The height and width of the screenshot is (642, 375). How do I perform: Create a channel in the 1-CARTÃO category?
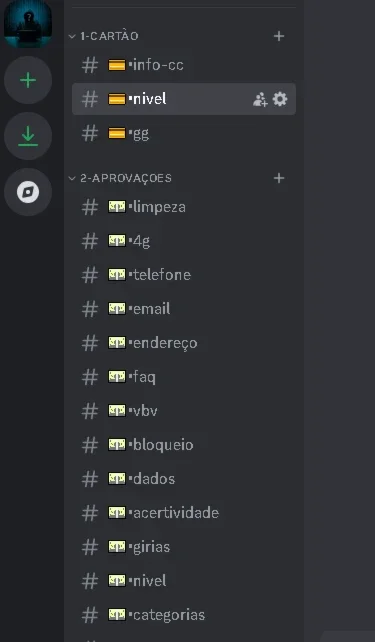pyautogui.click(x=279, y=36)
